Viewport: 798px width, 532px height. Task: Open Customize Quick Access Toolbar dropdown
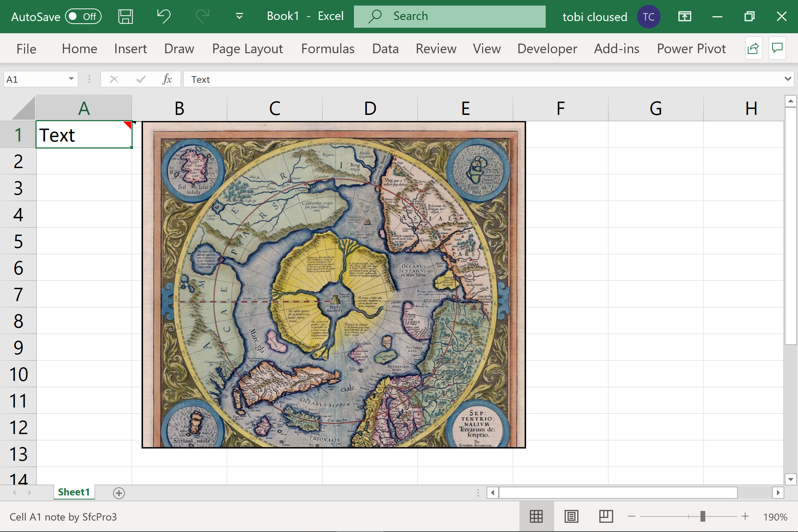(239, 17)
